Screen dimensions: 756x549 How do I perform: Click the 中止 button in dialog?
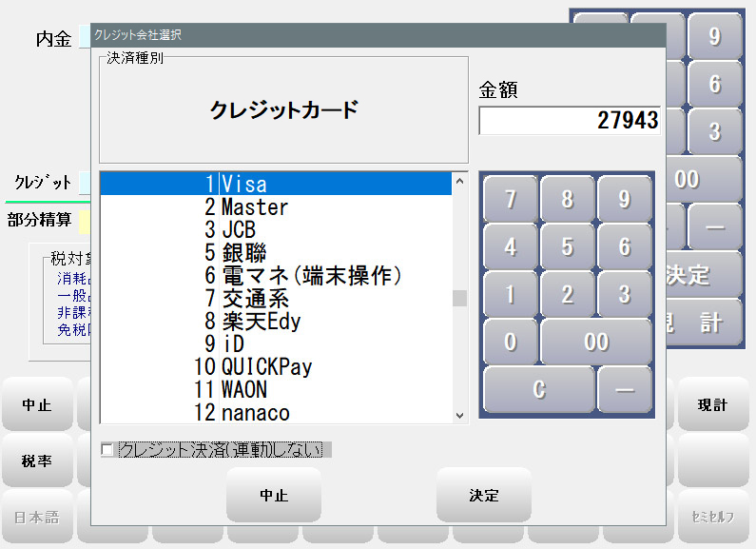pos(274,496)
